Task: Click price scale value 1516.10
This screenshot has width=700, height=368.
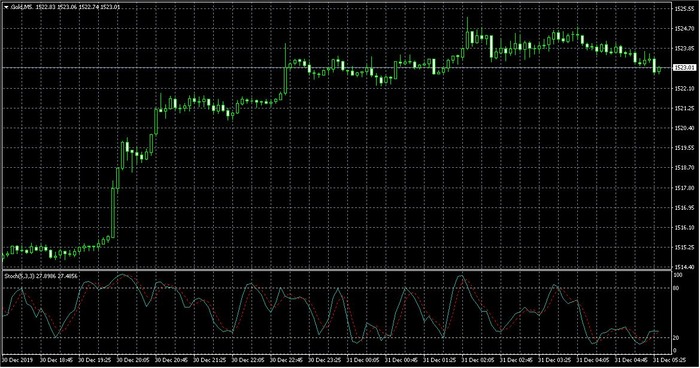Action: (x=684, y=228)
